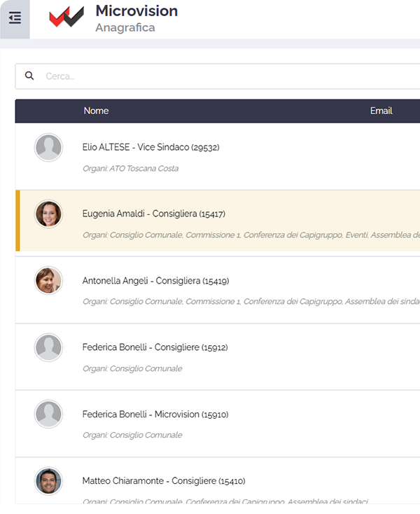Click Antonella Angeli's profile photo
The image size is (420, 514).
click(49, 281)
